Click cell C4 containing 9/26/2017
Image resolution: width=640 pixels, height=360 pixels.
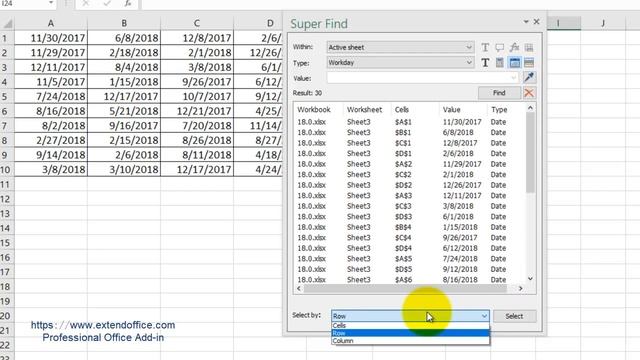tap(197, 82)
